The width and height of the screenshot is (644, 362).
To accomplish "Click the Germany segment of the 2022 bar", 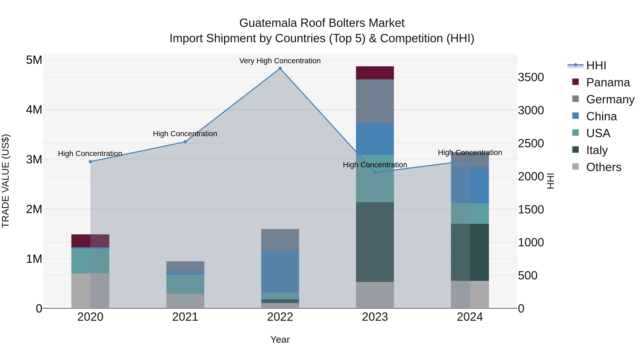I will [x=280, y=240].
